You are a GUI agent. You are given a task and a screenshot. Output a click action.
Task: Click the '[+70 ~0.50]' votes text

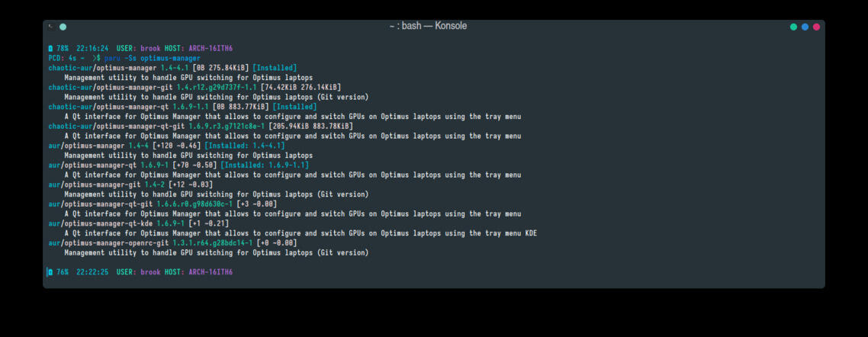tap(194, 165)
